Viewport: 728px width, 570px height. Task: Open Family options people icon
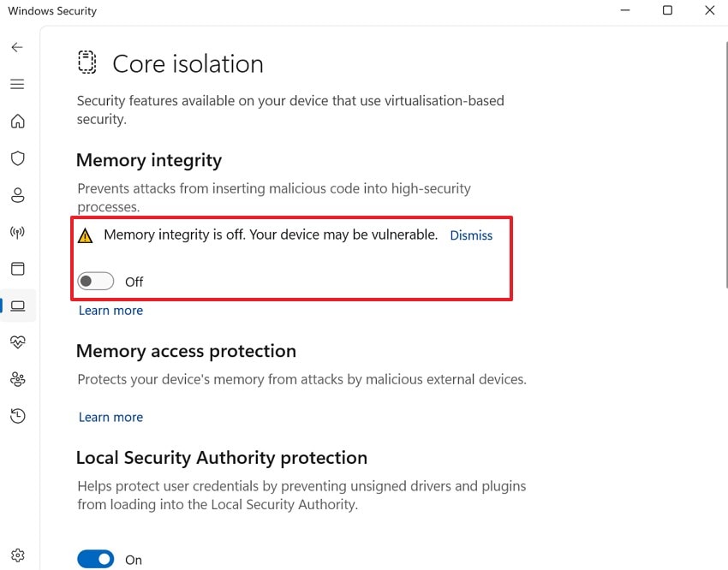(x=18, y=378)
